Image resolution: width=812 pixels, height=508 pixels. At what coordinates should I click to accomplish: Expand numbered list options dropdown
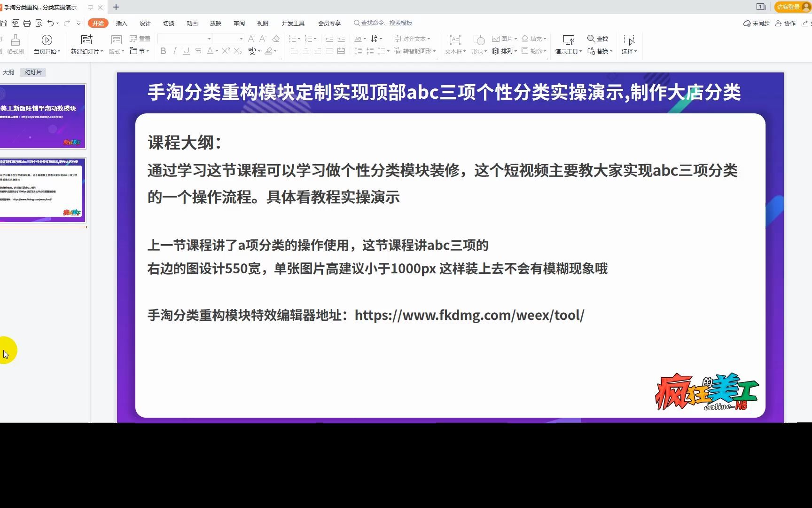[315, 39]
